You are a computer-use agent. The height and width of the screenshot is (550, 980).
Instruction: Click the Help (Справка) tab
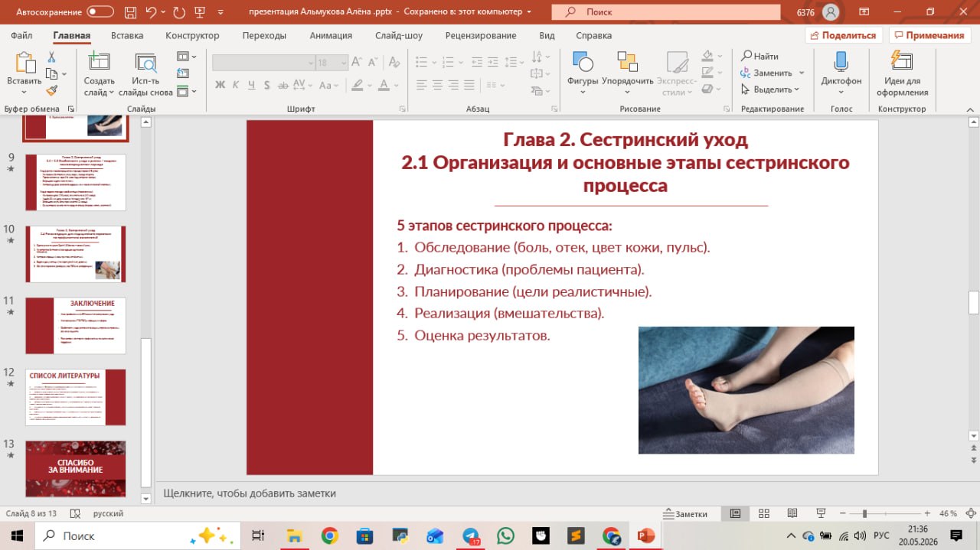tap(593, 35)
